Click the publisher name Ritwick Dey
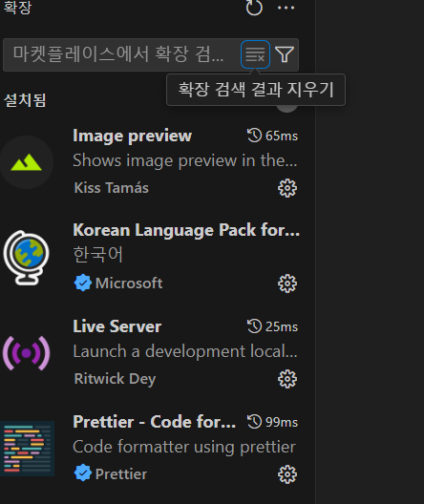 [x=115, y=379]
